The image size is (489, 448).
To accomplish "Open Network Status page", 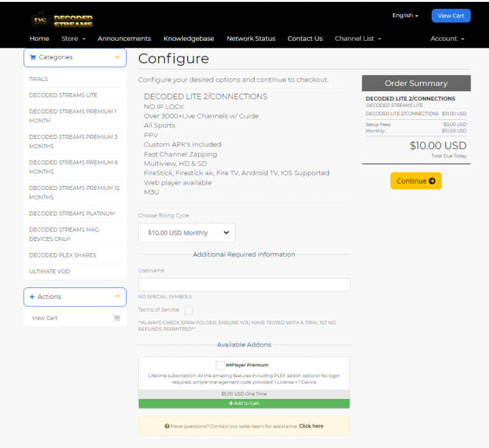I will 251,39.
